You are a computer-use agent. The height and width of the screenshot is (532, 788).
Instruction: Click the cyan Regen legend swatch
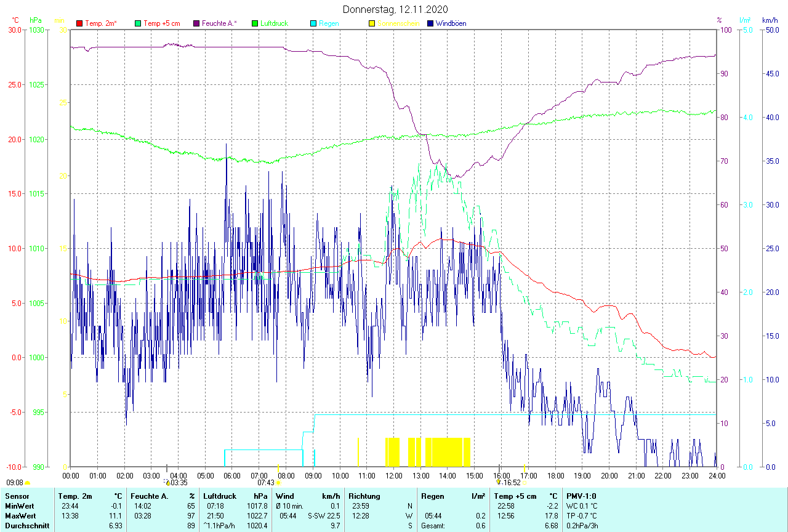[x=314, y=23]
